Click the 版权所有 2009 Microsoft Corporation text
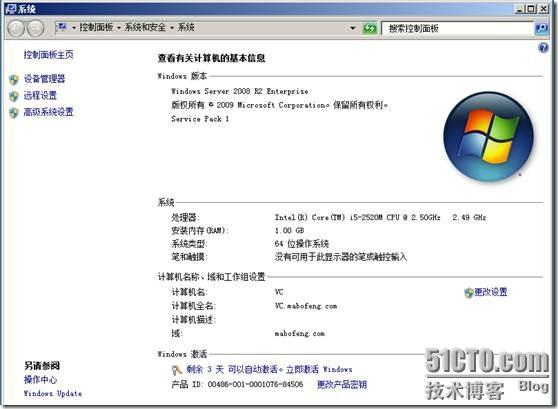 (279, 105)
